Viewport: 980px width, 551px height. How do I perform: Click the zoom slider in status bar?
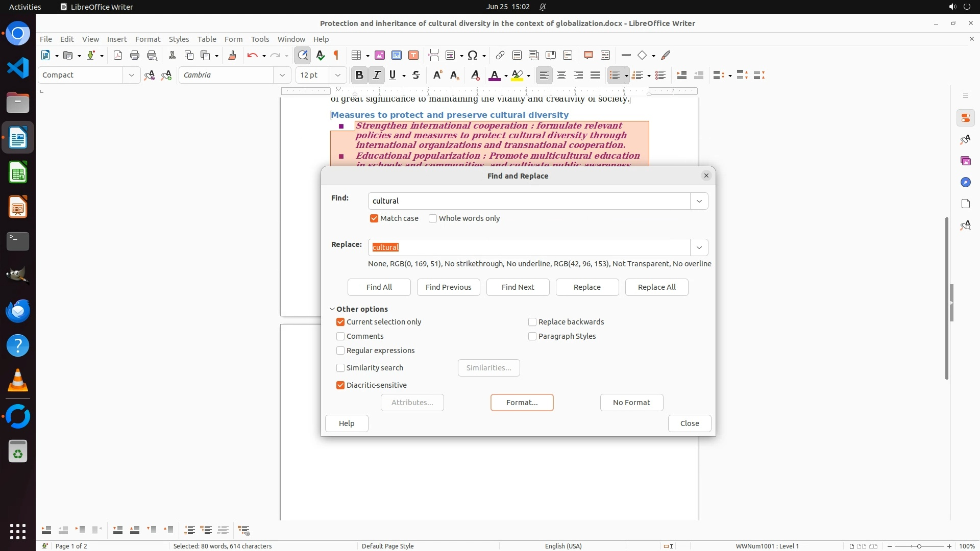point(919,546)
